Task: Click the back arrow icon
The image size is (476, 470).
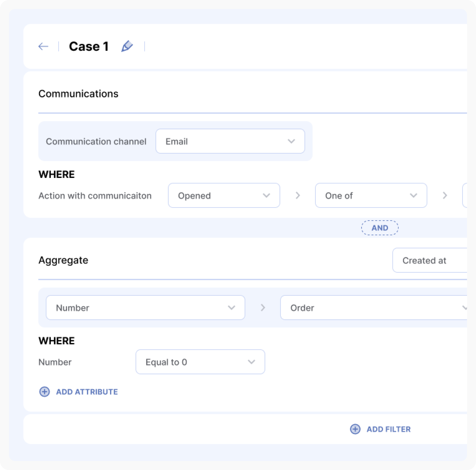Action: point(43,46)
